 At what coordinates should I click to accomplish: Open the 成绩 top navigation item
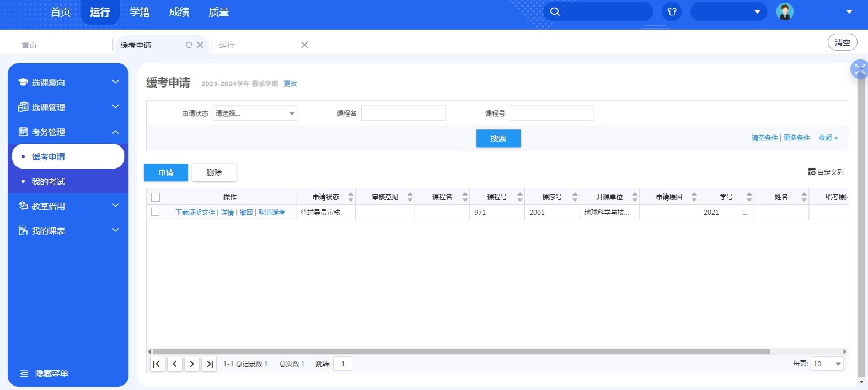pyautogui.click(x=179, y=12)
